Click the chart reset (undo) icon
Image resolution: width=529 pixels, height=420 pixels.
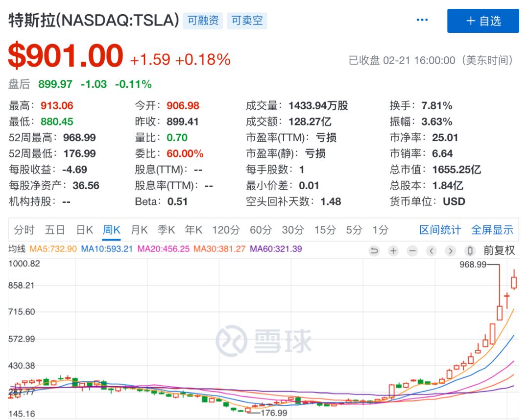point(374,251)
